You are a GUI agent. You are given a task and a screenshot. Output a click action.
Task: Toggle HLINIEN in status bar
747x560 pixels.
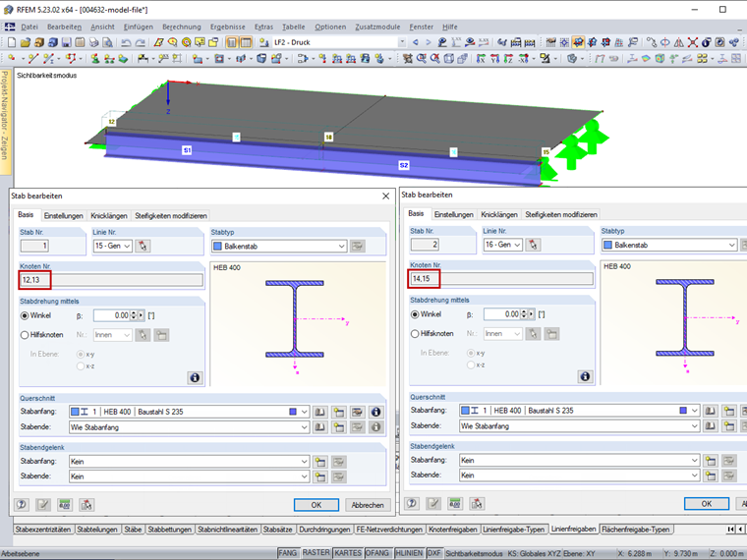(409, 553)
